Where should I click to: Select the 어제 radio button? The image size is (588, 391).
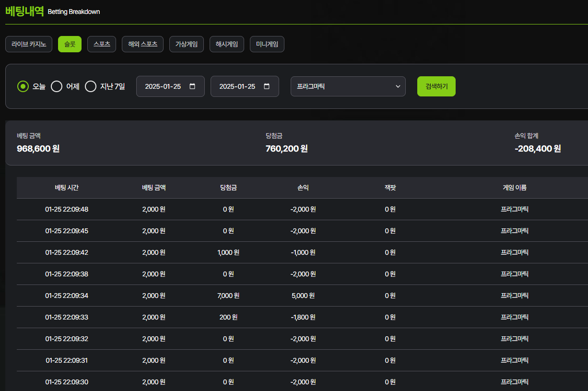pyautogui.click(x=57, y=86)
